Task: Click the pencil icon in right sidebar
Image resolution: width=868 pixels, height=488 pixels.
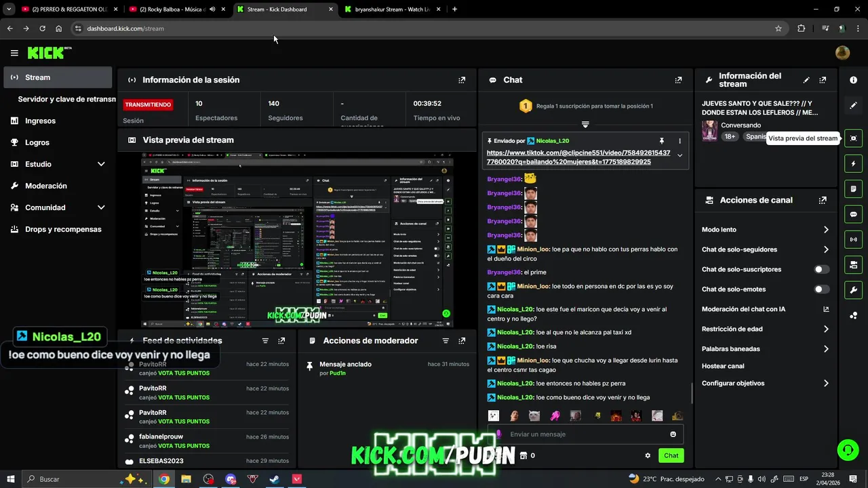Action: (x=853, y=105)
